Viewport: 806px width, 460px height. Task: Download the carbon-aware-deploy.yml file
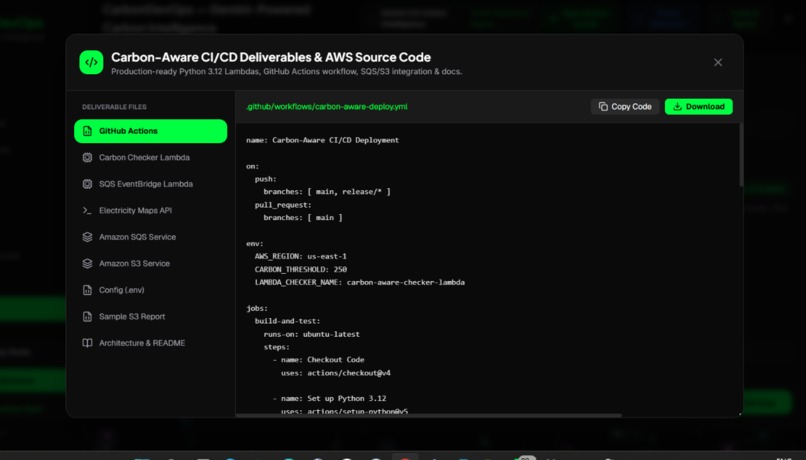tap(699, 106)
